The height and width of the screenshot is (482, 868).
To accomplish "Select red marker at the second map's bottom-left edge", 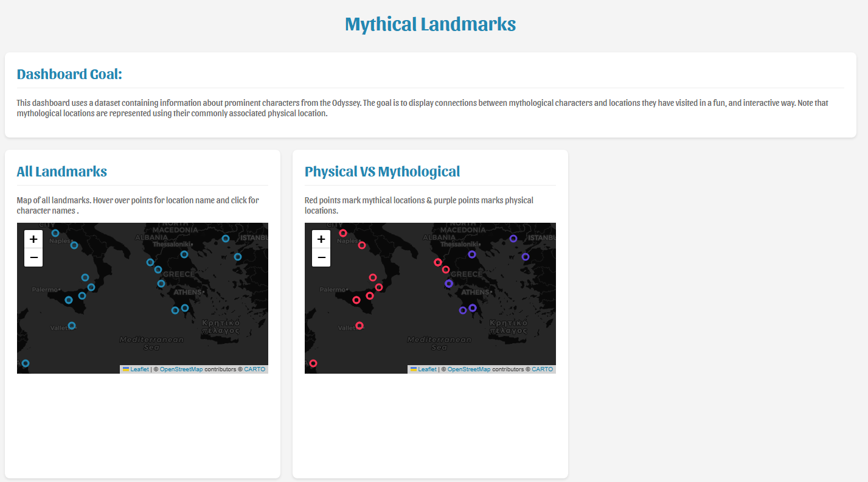I will pyautogui.click(x=313, y=363).
